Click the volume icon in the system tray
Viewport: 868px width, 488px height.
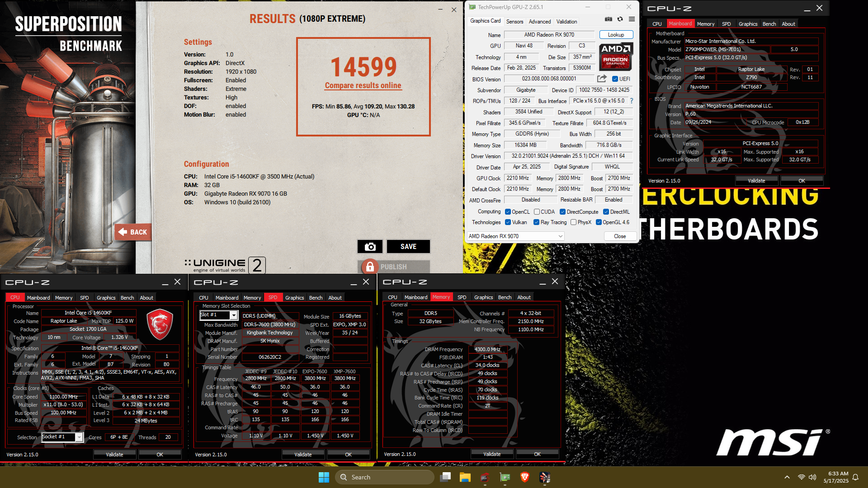812,477
